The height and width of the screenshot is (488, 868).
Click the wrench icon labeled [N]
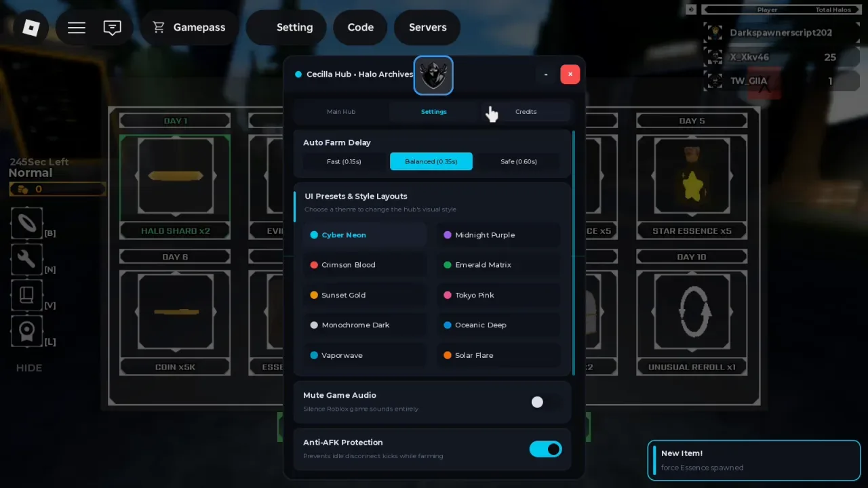point(27,260)
